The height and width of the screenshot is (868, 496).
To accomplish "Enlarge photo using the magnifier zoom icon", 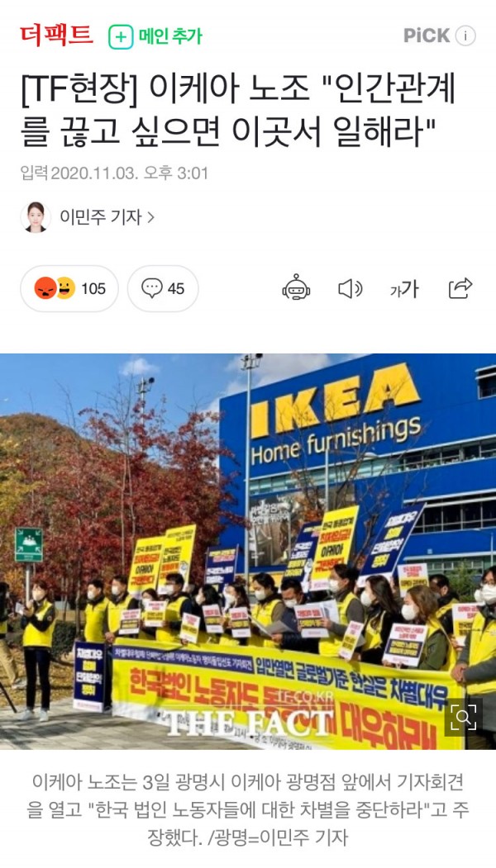I will click(463, 718).
